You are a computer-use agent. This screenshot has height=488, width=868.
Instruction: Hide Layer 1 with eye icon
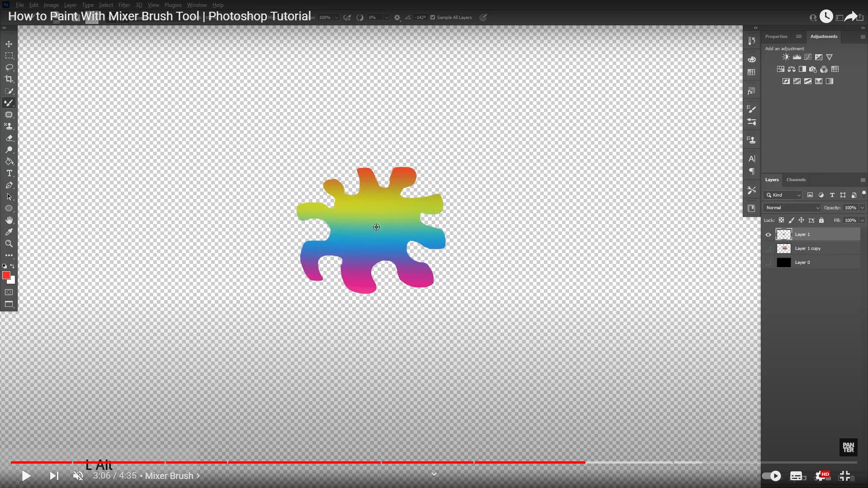tap(768, 235)
